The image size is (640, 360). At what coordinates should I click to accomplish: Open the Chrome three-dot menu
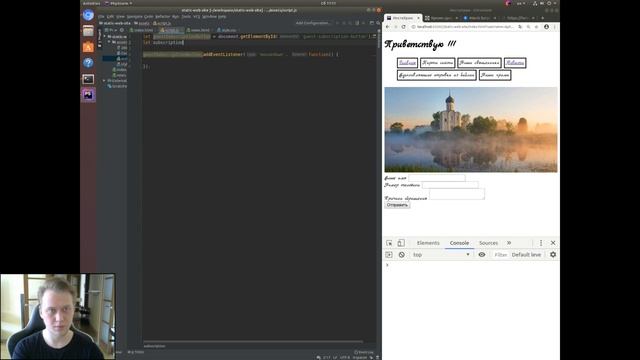tap(555, 27)
